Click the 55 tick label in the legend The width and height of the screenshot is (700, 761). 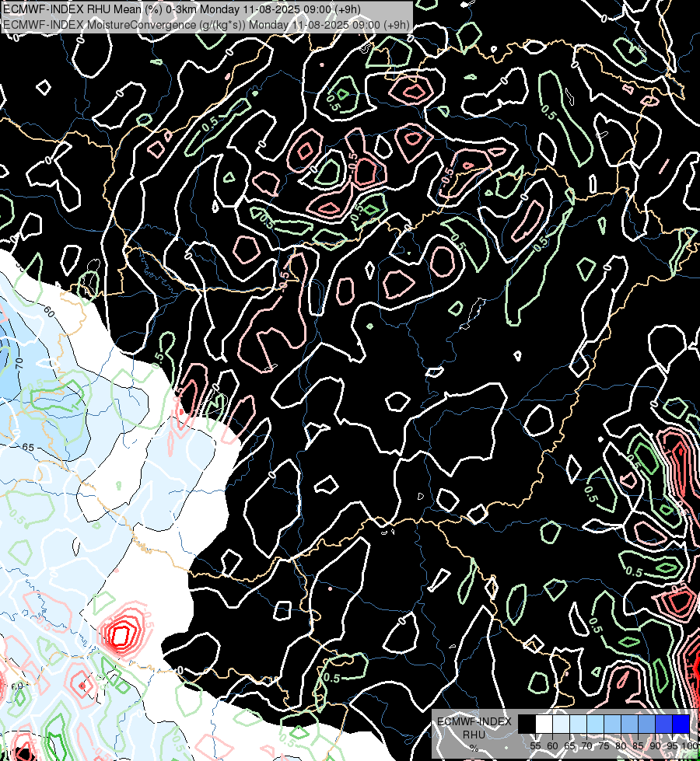click(535, 746)
